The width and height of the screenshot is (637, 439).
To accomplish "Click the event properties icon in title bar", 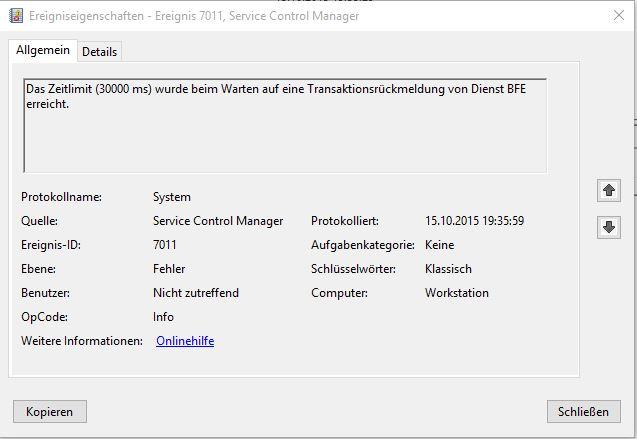I will pos(16,16).
